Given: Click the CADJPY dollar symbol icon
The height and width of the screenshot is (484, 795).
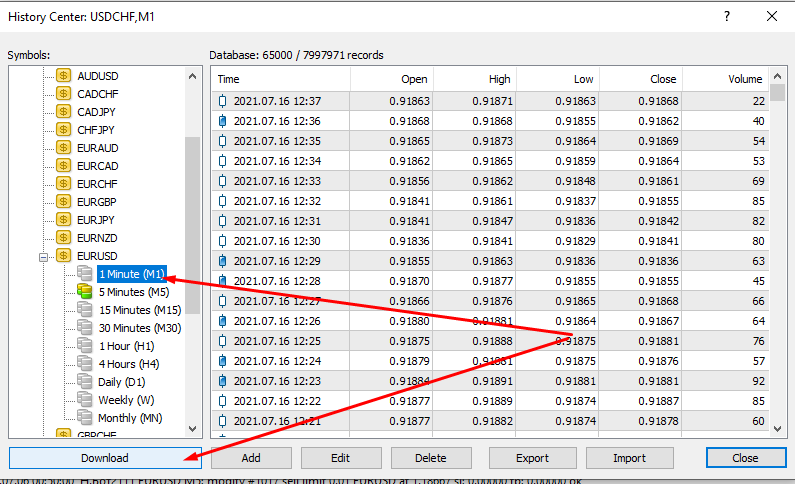Looking at the screenshot, I should 63,112.
